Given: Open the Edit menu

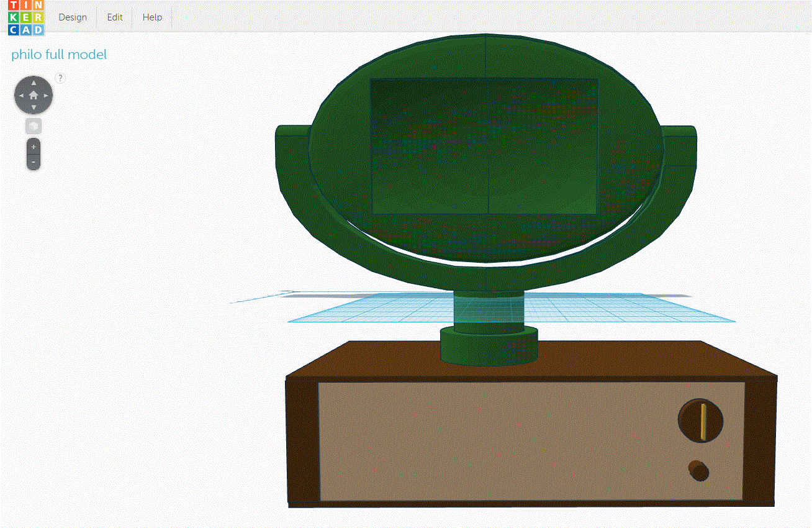Looking at the screenshot, I should (x=115, y=17).
